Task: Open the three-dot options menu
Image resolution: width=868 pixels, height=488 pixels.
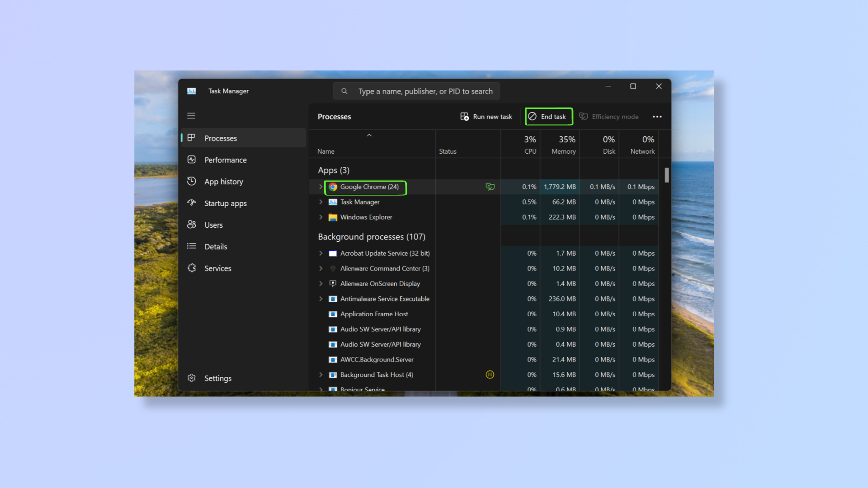Action: (657, 116)
